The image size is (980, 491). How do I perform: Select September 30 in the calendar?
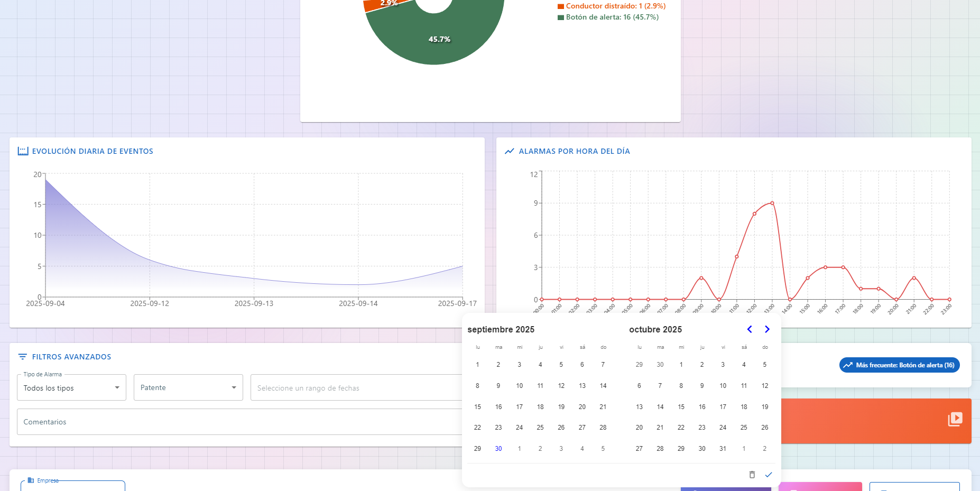point(498,449)
